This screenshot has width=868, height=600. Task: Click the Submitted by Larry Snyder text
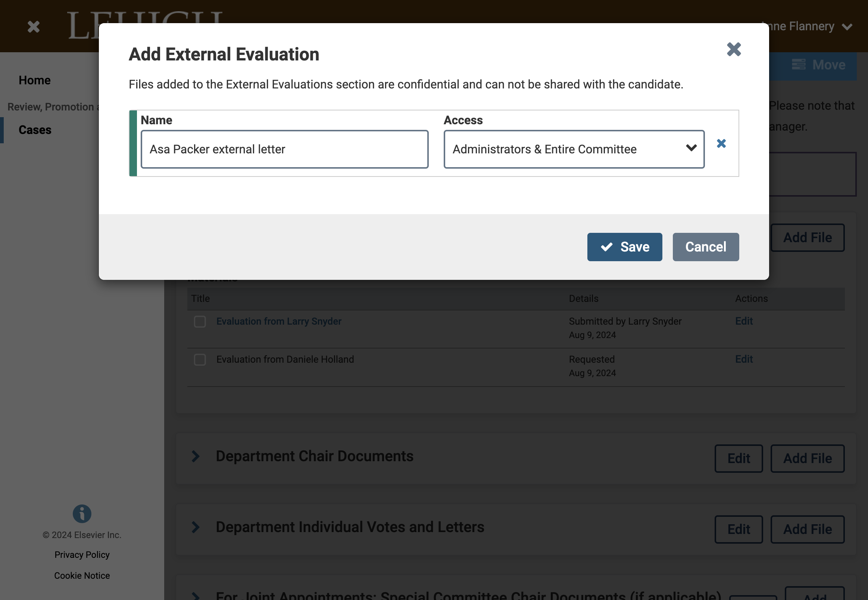pyautogui.click(x=625, y=321)
